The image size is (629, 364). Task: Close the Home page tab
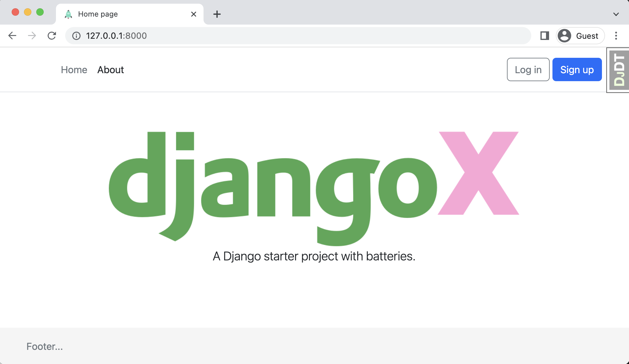coord(193,14)
